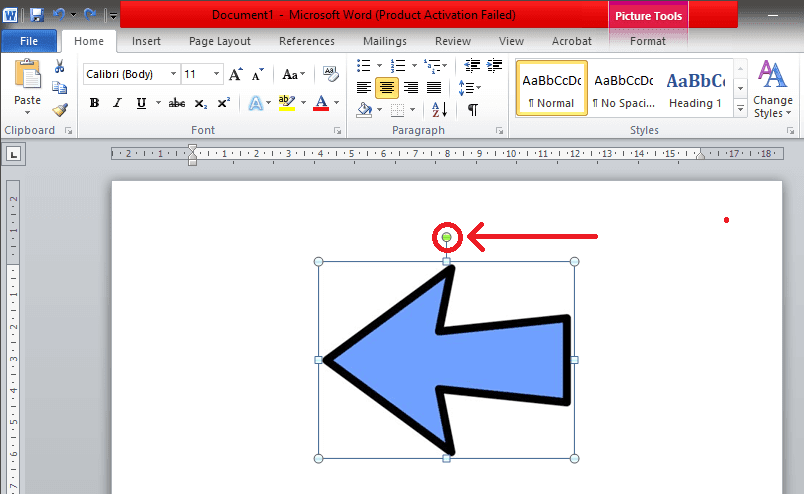Apply strikethrough to text
The width and height of the screenshot is (804, 494).
177,103
